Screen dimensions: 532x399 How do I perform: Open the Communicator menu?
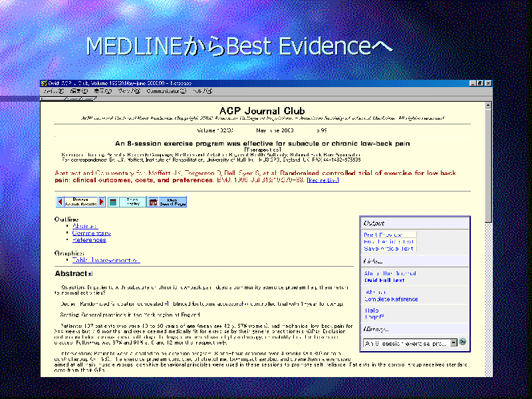(x=166, y=91)
